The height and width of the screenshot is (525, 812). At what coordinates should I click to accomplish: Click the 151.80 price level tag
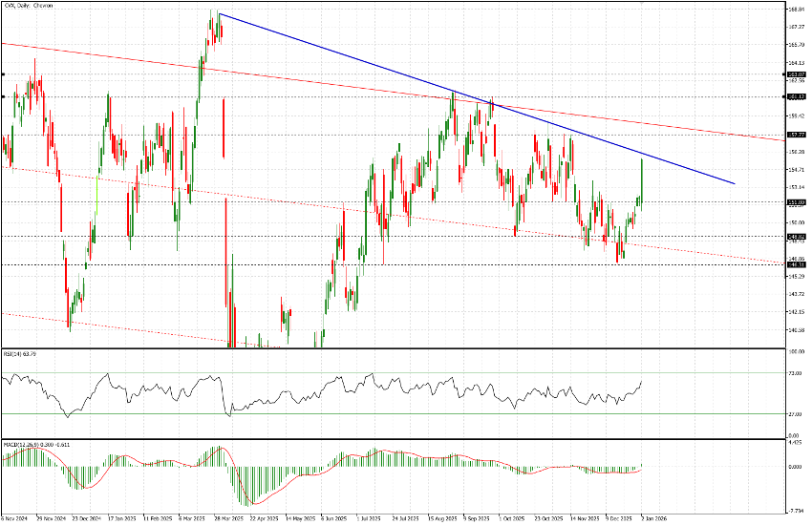pos(797,202)
